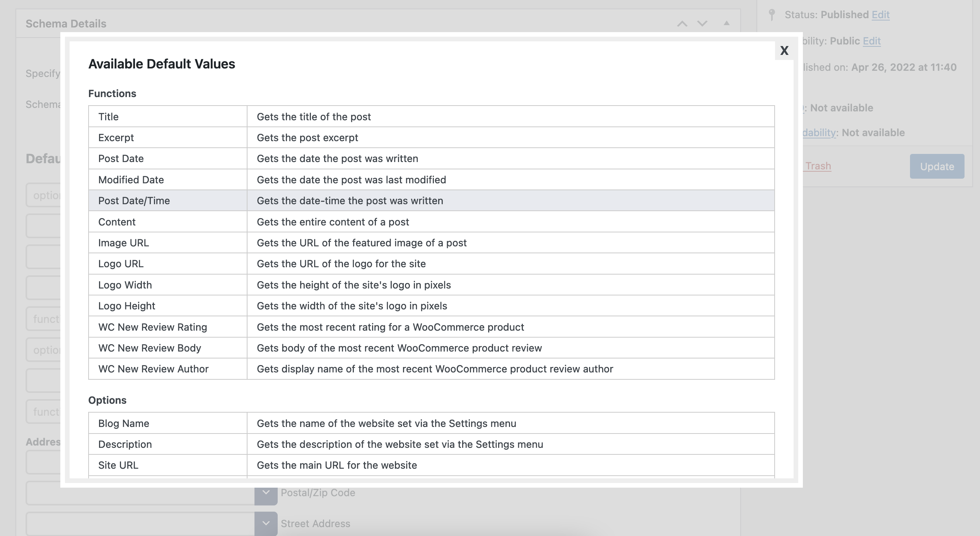Select the Excerpt function row
980x536 pixels.
432,137
